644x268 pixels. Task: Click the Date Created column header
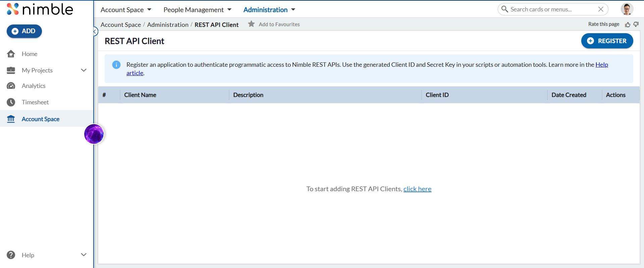[x=569, y=95]
